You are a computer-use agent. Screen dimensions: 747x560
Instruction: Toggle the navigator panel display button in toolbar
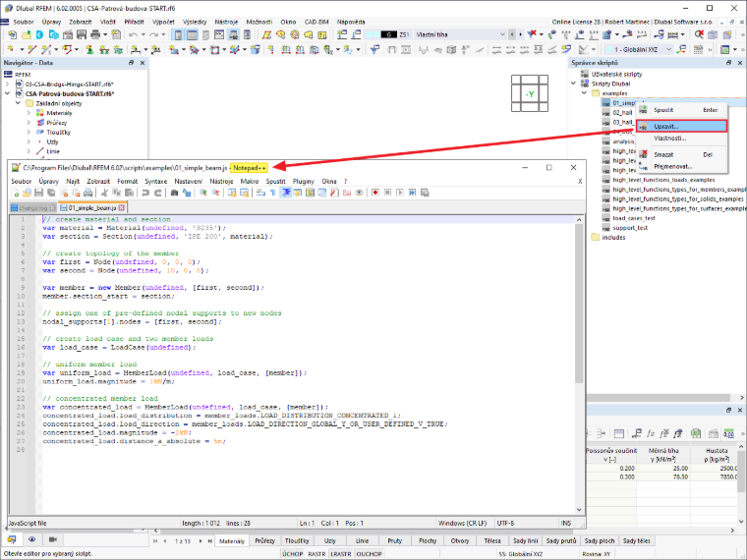click(178, 34)
